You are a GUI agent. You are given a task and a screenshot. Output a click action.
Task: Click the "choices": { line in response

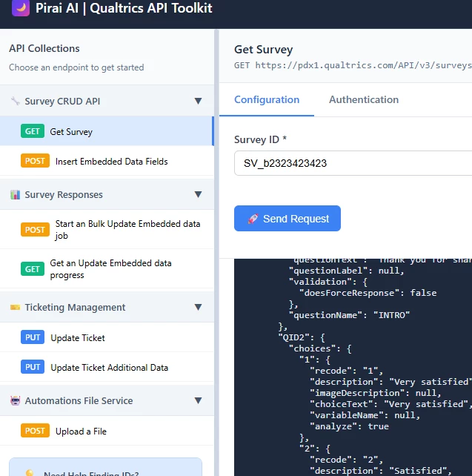pyautogui.click(x=320, y=348)
